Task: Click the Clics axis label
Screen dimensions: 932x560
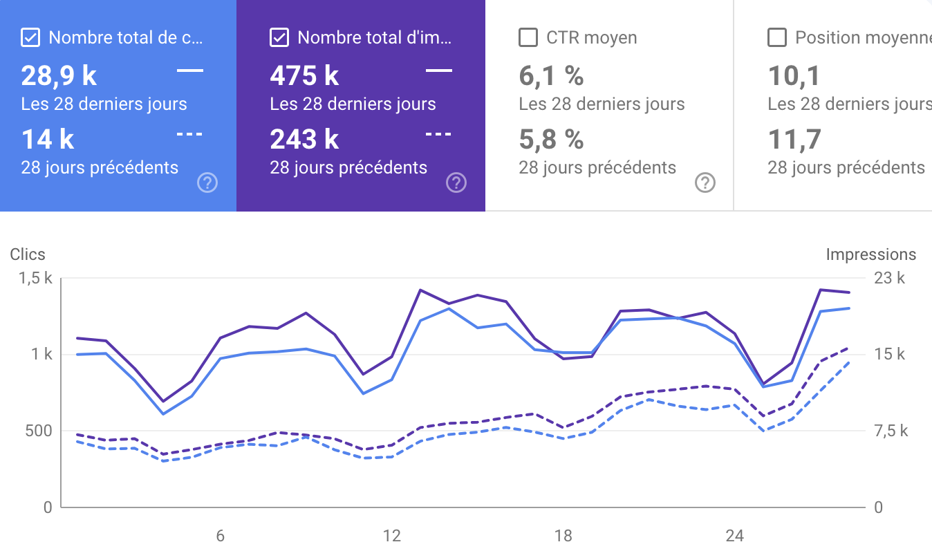Action: [x=28, y=254]
